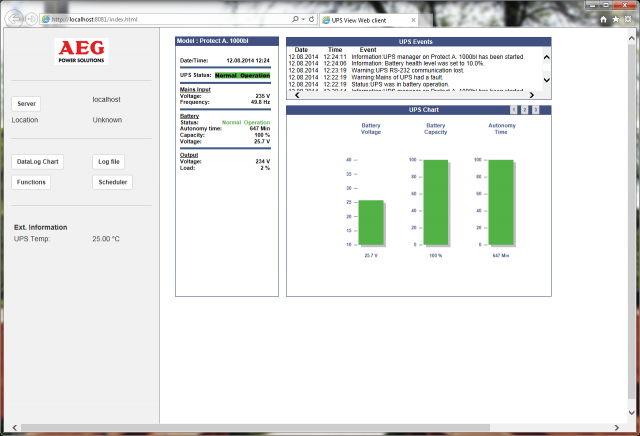Click the address bar search magnifier icon
This screenshot has height=436, width=640.
(x=295, y=19)
